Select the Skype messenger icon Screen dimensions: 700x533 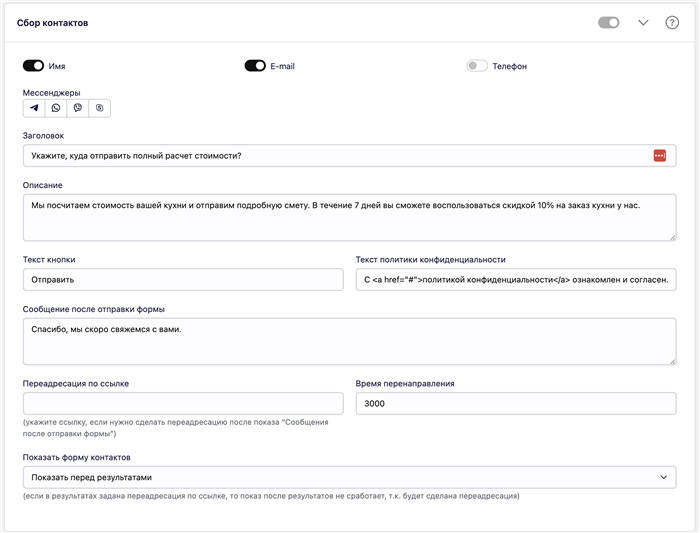(100, 108)
